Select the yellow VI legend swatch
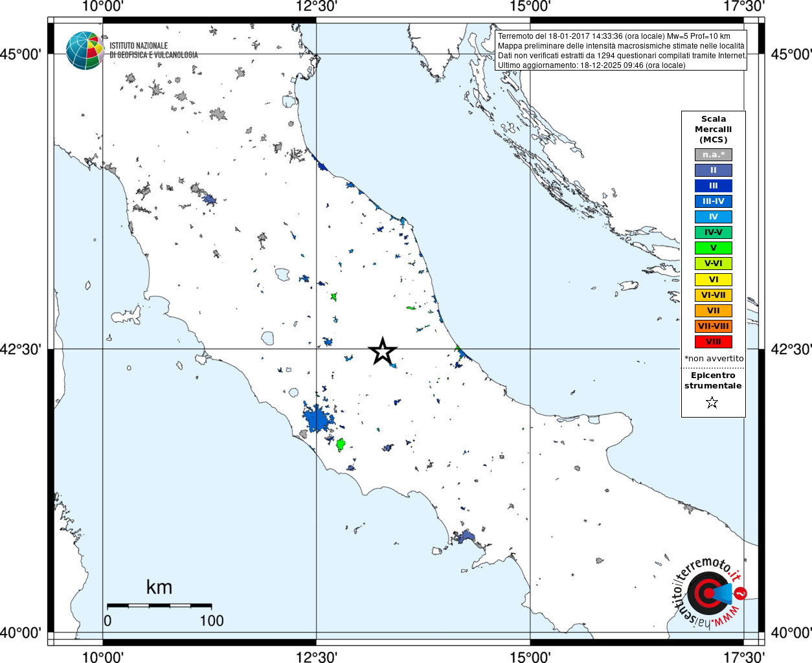Image resolution: width=812 pixels, height=663 pixels. [x=714, y=280]
